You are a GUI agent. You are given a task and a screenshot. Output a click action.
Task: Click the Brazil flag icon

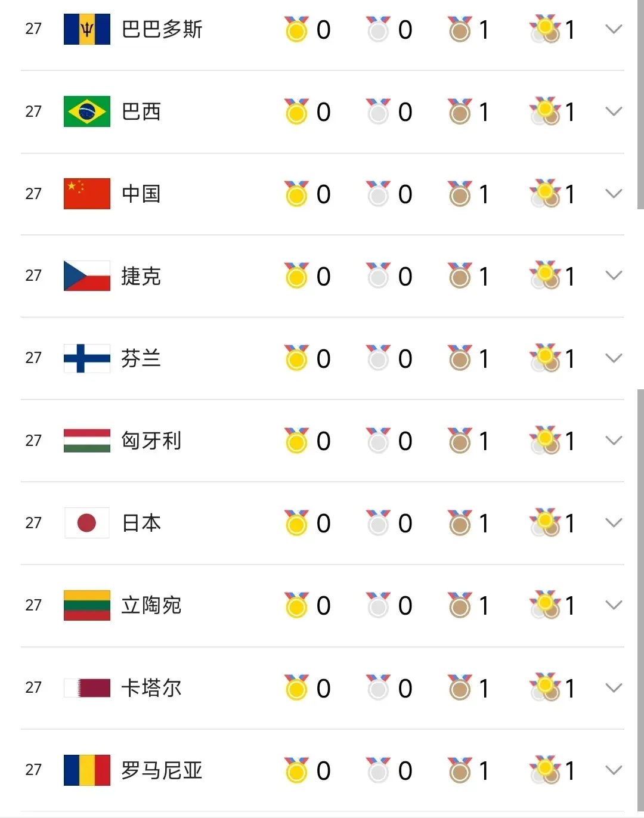point(87,111)
